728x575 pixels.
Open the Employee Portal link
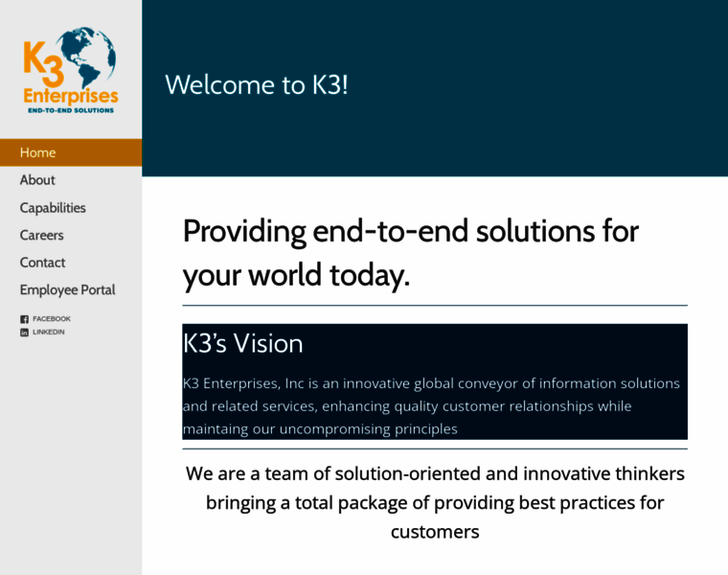coord(67,289)
